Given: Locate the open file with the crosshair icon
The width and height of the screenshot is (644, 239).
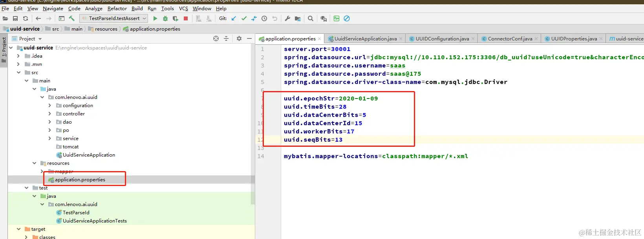Looking at the screenshot, I should [216, 38].
